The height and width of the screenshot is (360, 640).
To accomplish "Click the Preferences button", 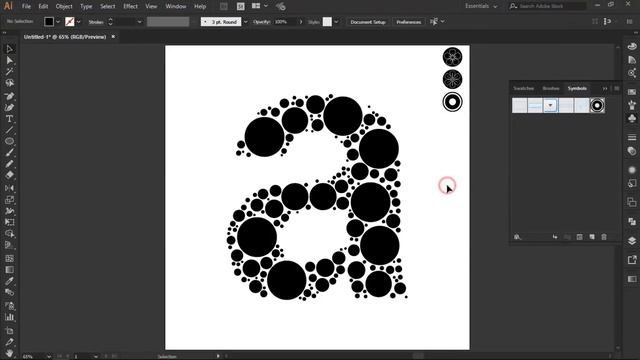I will pyautogui.click(x=409, y=22).
